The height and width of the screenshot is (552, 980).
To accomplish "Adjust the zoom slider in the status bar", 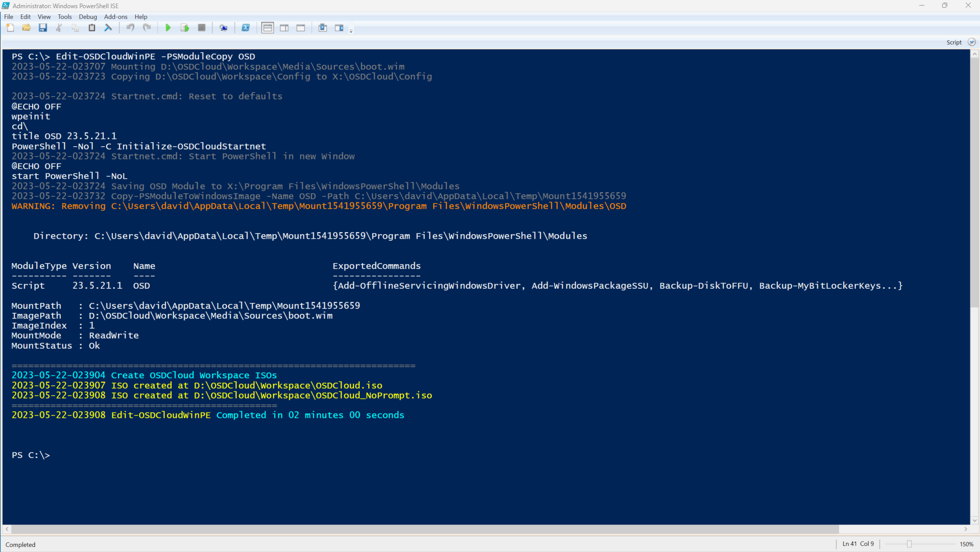I will (x=909, y=544).
